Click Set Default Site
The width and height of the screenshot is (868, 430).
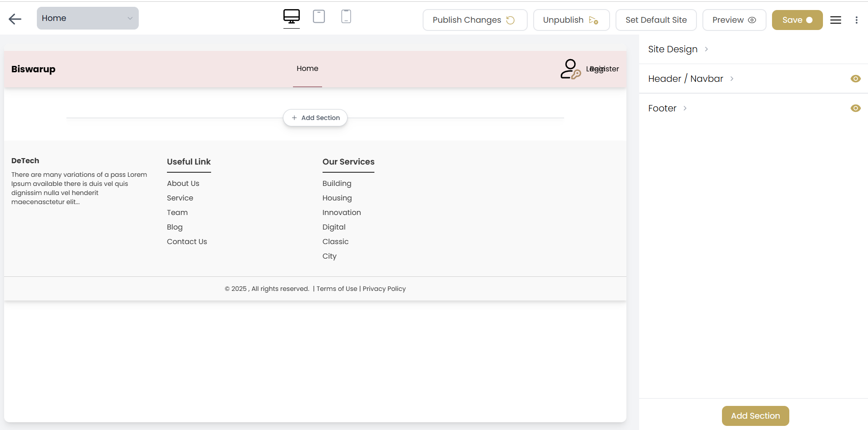(x=656, y=20)
